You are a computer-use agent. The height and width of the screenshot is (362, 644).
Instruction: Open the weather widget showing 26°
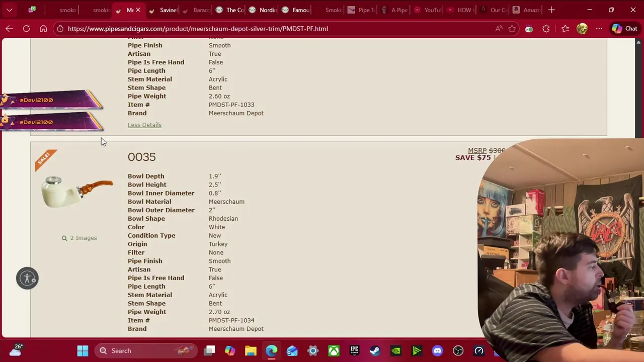(16, 350)
